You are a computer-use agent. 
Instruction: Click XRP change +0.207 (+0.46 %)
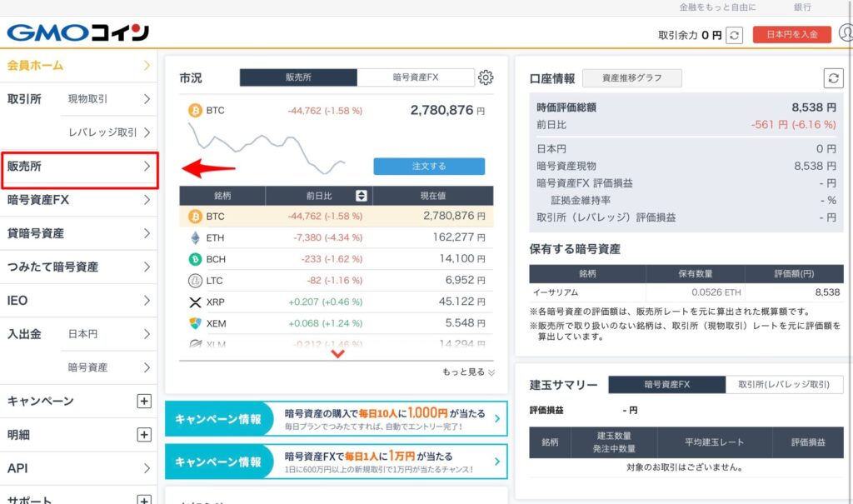[326, 302]
